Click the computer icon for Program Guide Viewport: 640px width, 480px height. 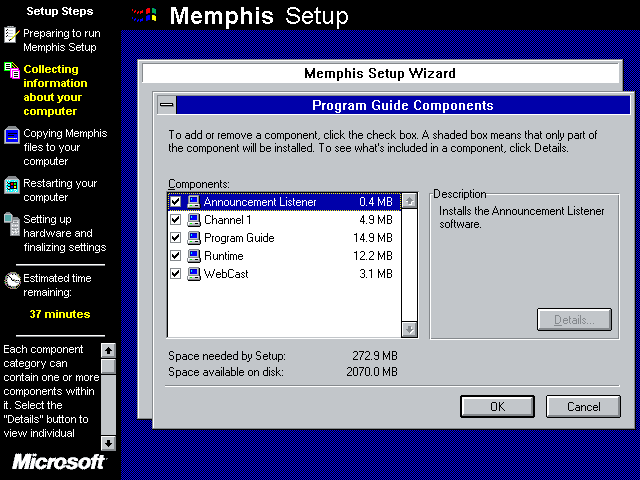(193, 238)
